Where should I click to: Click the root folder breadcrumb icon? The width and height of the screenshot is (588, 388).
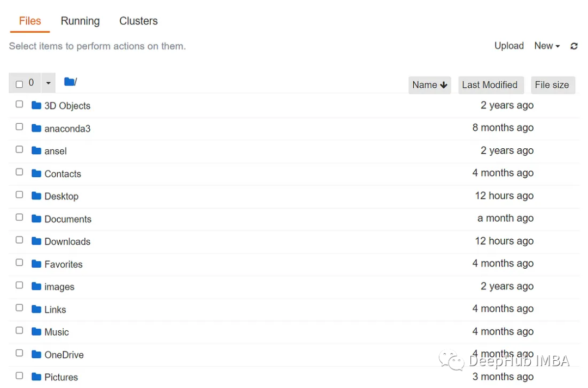point(69,82)
